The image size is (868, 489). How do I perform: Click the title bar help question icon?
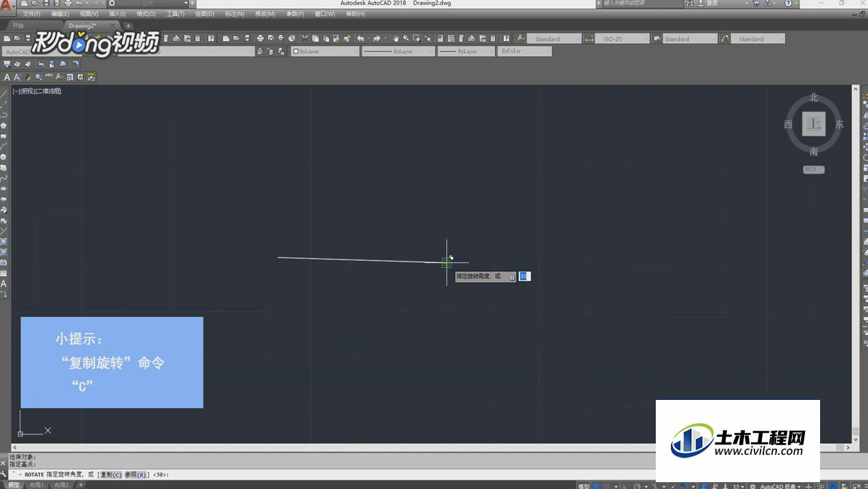[x=788, y=3]
